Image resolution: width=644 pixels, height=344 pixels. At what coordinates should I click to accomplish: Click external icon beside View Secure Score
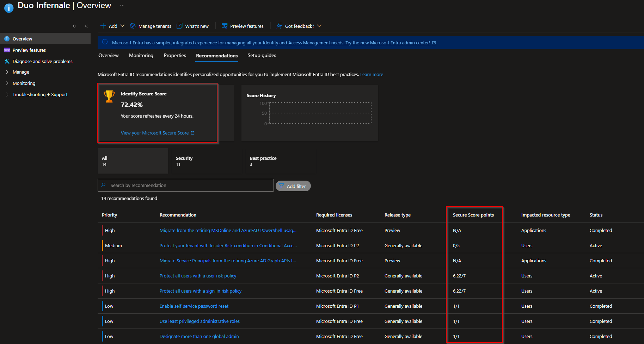192,133
